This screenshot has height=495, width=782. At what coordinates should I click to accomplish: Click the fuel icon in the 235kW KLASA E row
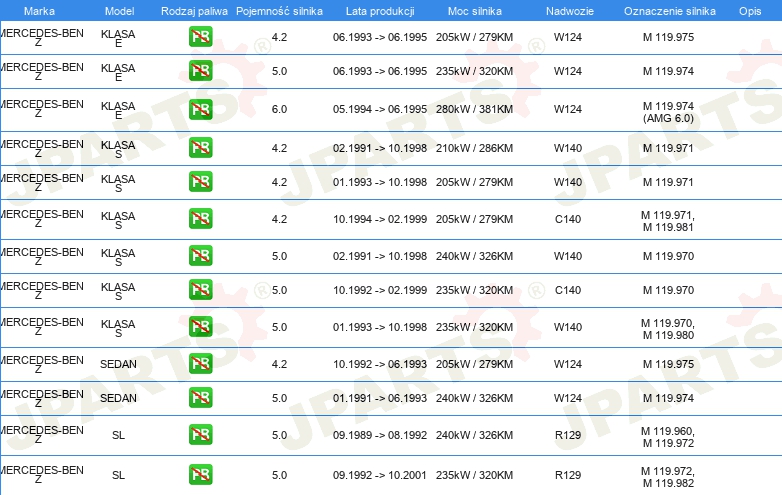[200, 71]
